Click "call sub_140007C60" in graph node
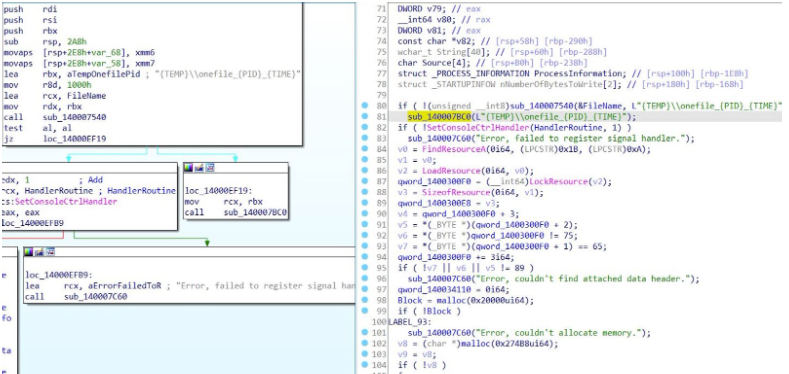Image resolution: width=789 pixels, height=374 pixels. 76,297
